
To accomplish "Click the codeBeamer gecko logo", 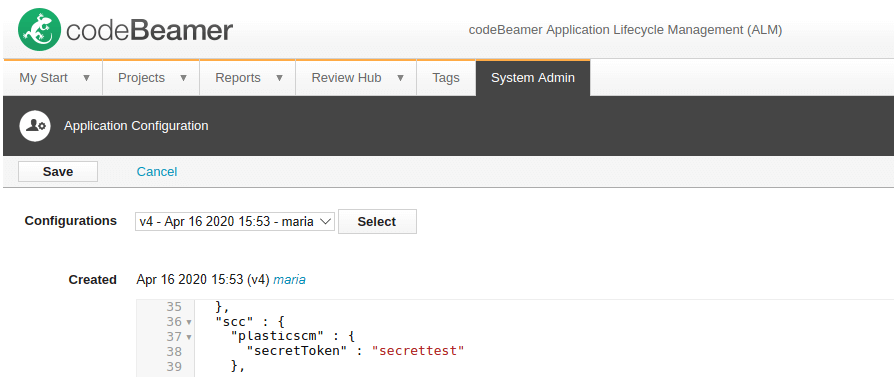I will click(x=39, y=29).
